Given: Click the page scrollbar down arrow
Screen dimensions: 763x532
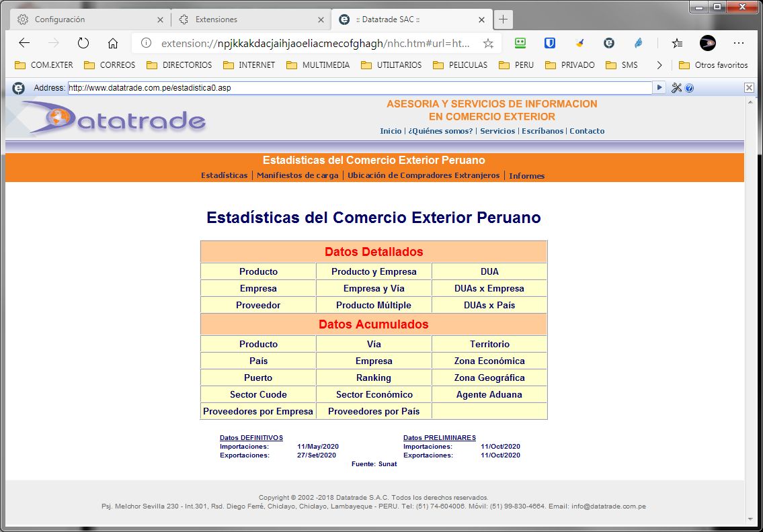Looking at the screenshot, I should [x=750, y=519].
